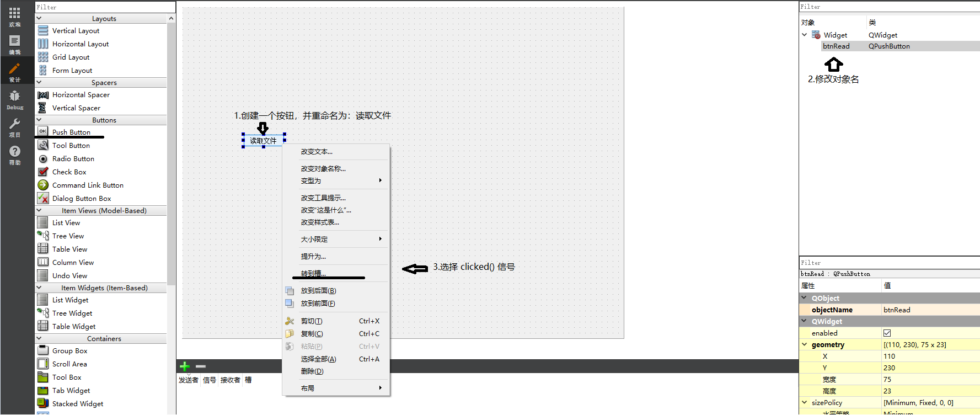Select the Form Layout widget icon
The height and width of the screenshot is (415, 980).
[43, 70]
